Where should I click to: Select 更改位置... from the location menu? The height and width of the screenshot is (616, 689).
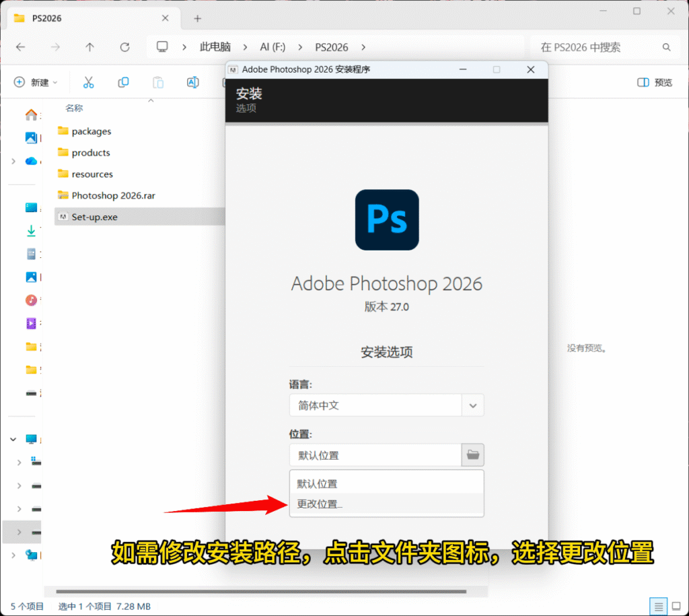(320, 504)
